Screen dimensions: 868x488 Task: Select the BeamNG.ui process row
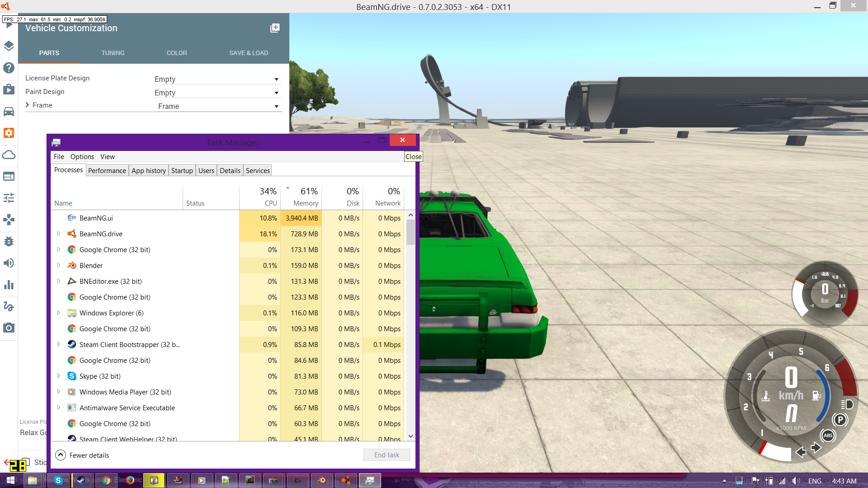(227, 218)
